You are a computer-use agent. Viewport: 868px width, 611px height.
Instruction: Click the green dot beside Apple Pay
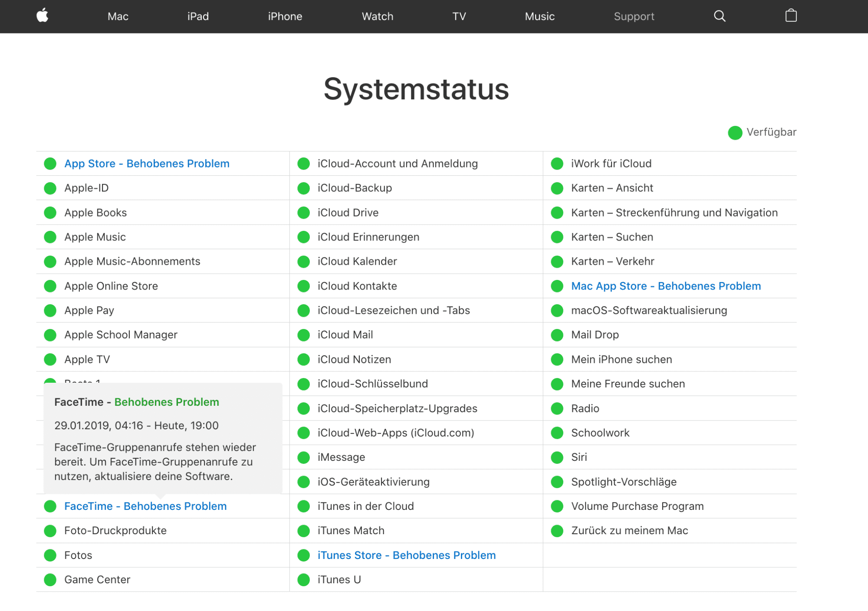click(x=50, y=311)
